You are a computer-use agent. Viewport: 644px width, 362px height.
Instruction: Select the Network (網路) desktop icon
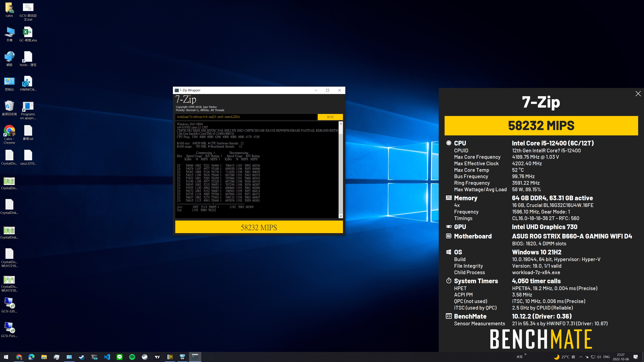pos(9,59)
